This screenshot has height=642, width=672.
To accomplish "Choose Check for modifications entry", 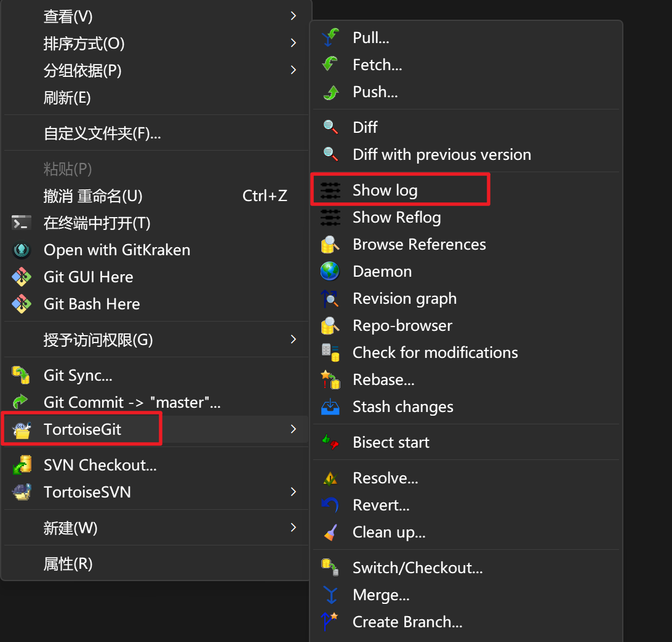I will (x=434, y=353).
